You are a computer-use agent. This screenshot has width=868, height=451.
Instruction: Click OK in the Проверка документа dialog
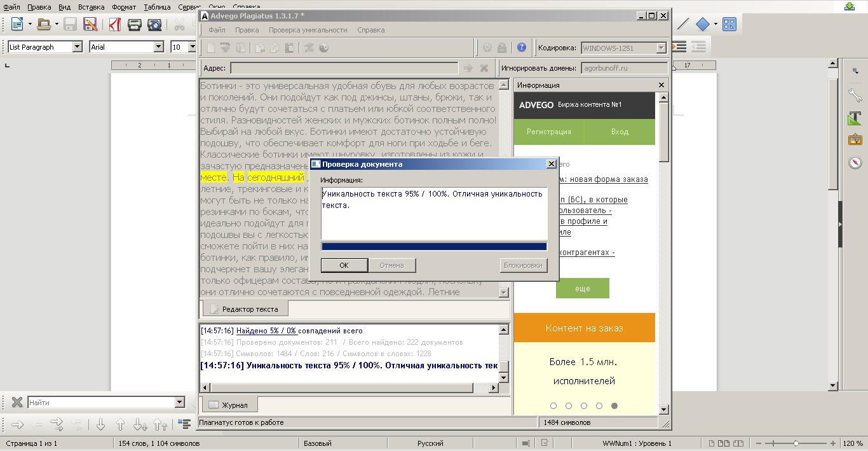[344, 265]
